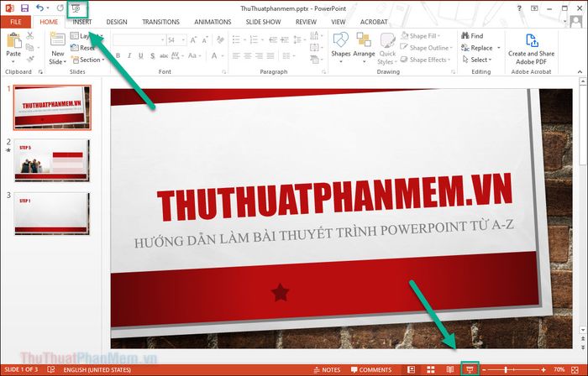The height and width of the screenshot is (376, 588).
Task: Align text right
Action: (x=259, y=55)
